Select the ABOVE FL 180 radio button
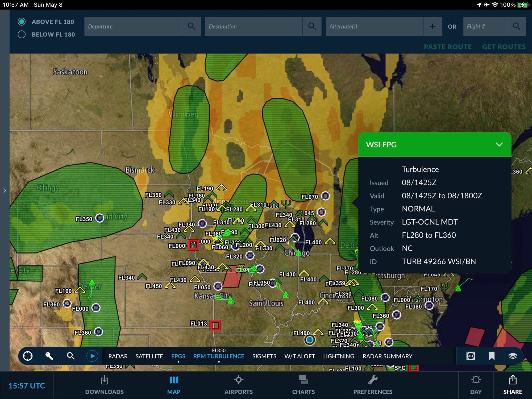The height and width of the screenshot is (399, 532). click(22, 22)
